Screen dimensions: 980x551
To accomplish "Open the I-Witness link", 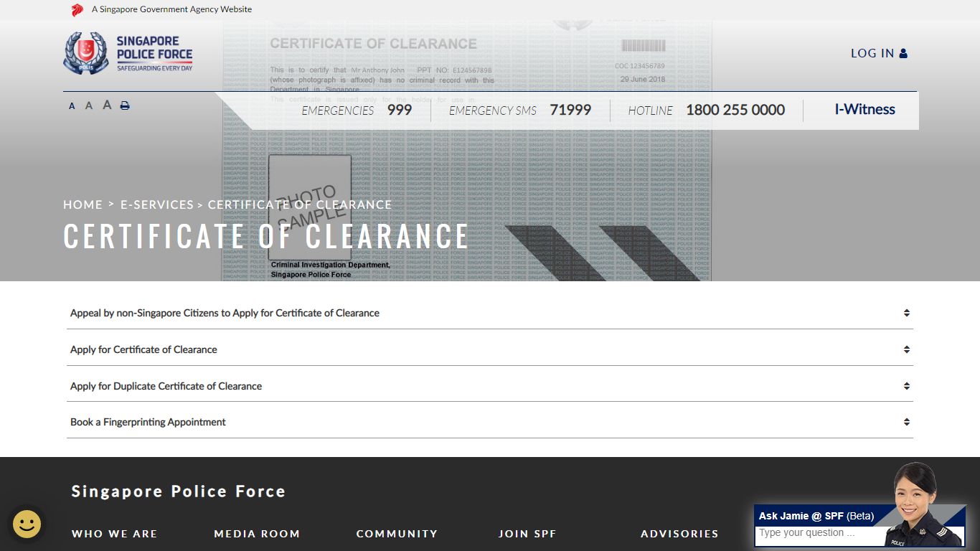I will 864,110.
